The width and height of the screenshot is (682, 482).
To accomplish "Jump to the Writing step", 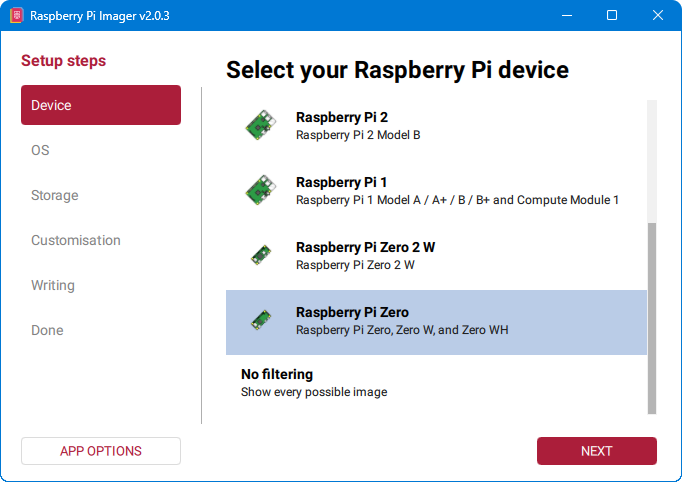I will [x=53, y=285].
